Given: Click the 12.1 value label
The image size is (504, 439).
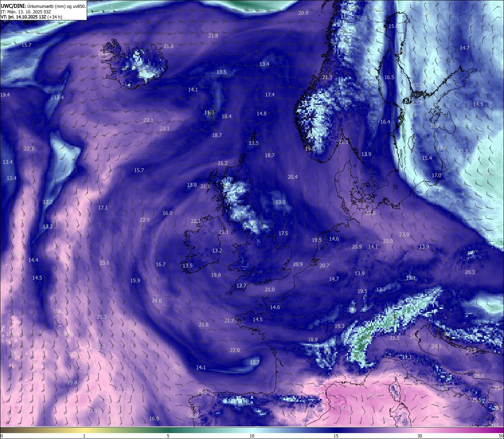Looking at the screenshot, I should 411,278.
